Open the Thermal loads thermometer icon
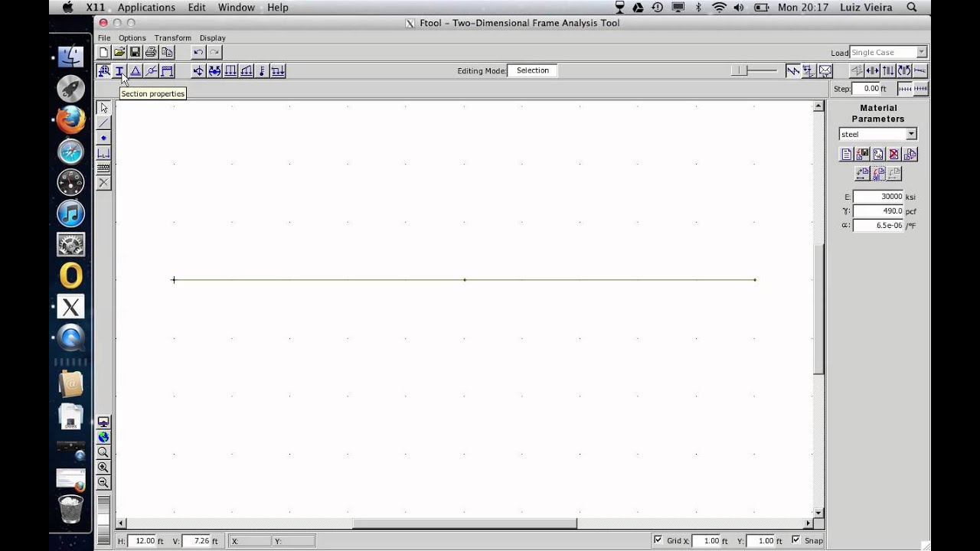Screen dimensions: 980x551 click(262, 71)
